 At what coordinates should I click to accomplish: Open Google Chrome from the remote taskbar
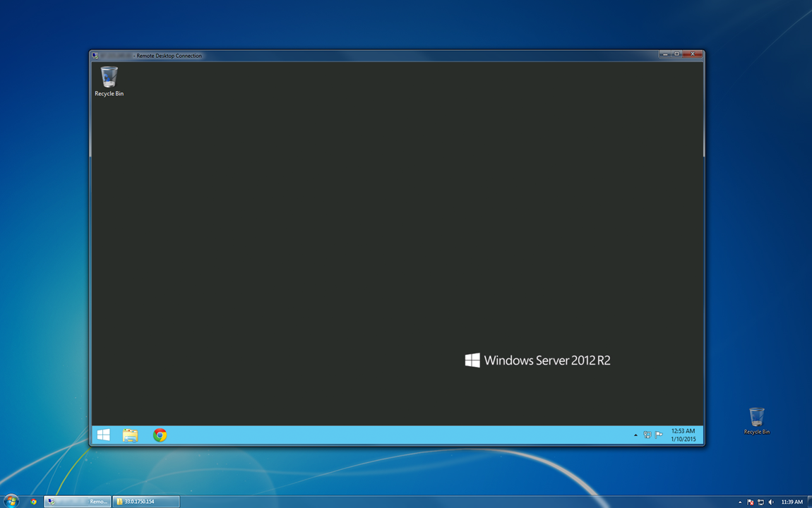pos(160,435)
